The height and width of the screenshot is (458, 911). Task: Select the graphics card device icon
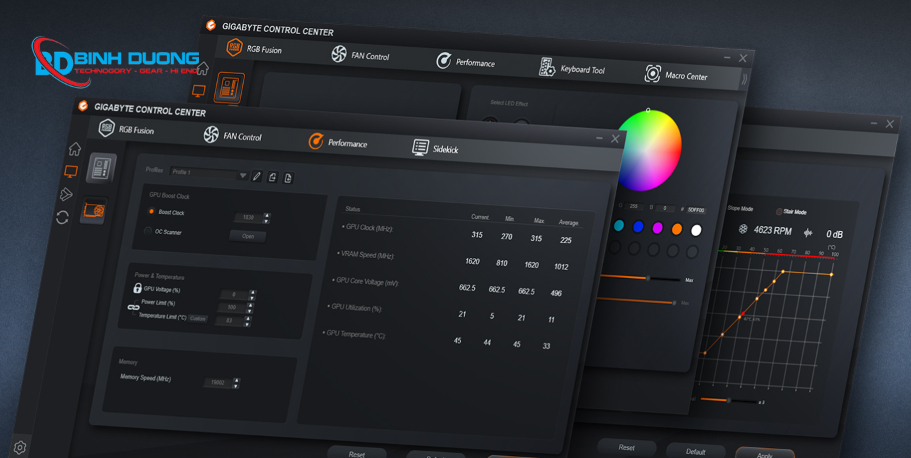pyautogui.click(x=93, y=211)
